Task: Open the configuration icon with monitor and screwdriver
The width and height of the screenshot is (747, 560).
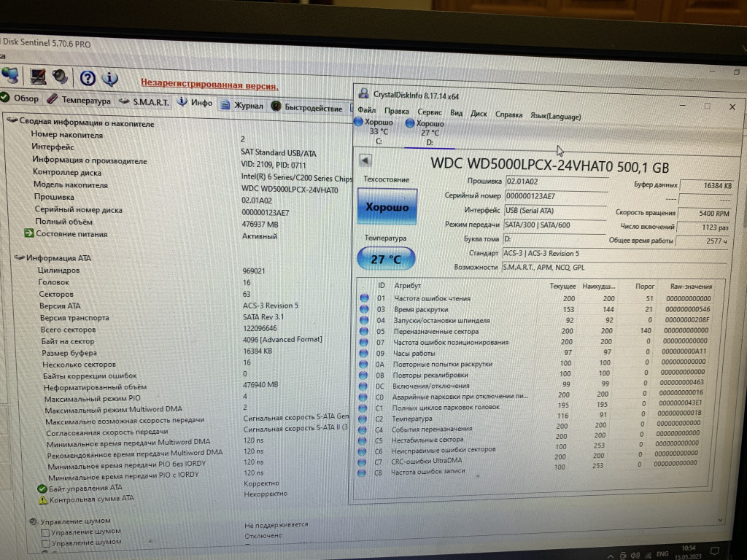Action: click(x=38, y=76)
